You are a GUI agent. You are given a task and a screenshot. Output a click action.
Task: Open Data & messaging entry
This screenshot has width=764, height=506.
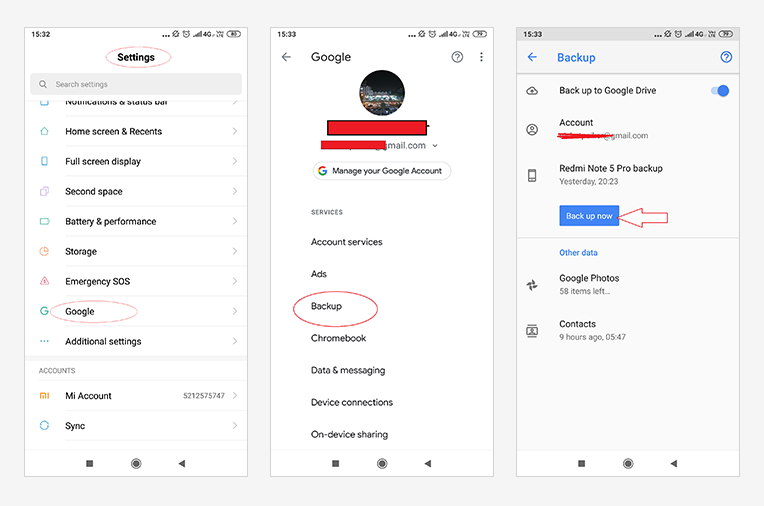tap(348, 370)
